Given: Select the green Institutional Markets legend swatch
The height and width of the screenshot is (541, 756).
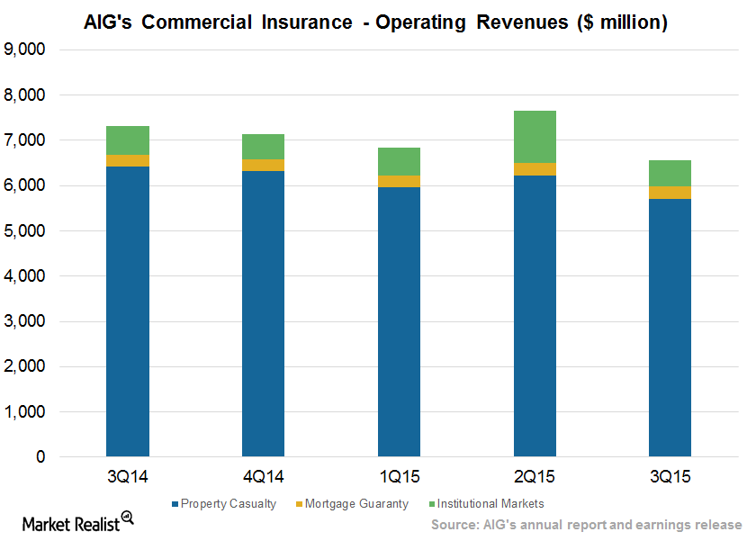Looking at the screenshot, I should (x=432, y=504).
